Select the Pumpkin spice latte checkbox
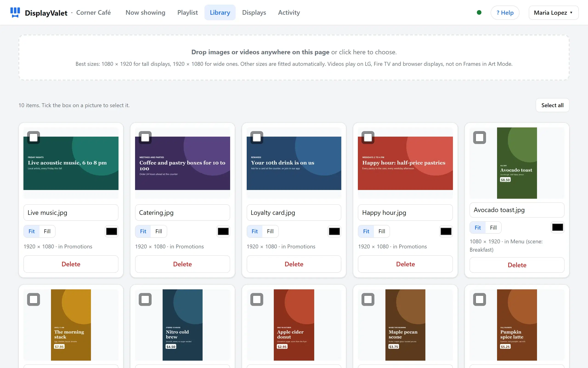 pyautogui.click(x=479, y=299)
